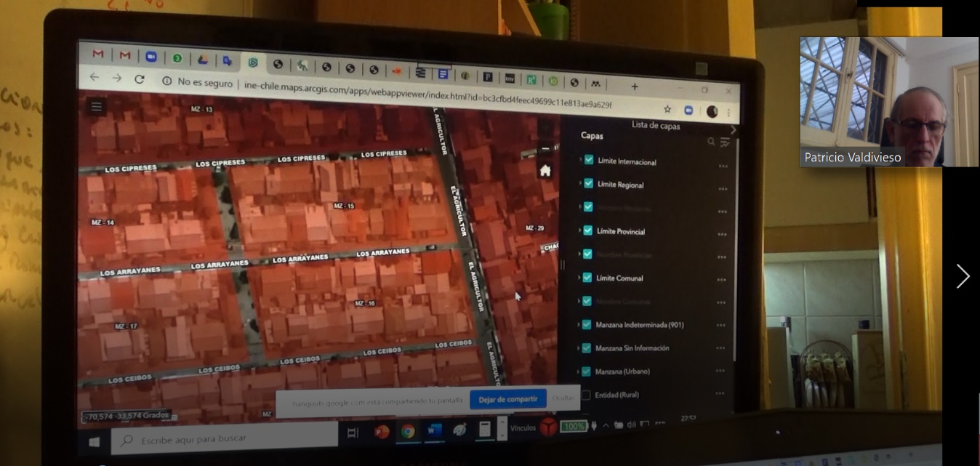Open Calculator from the taskbar
The image size is (980, 466).
click(x=484, y=428)
